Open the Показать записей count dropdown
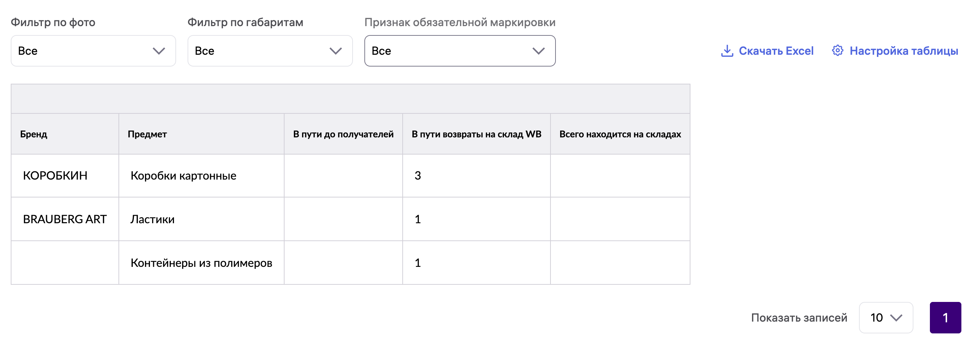The height and width of the screenshot is (347, 980). pyautogui.click(x=886, y=318)
